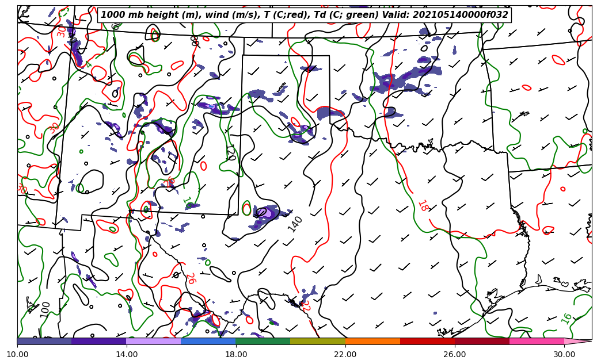Click the 10.00 colorbar tick label
This screenshot has width=597, height=364.
[x=17, y=354]
